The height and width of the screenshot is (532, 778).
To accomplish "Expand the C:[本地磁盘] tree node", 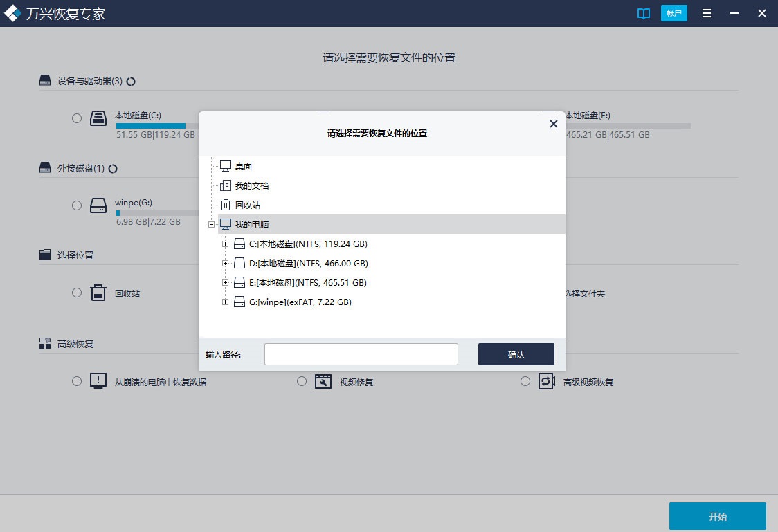I will click(226, 244).
